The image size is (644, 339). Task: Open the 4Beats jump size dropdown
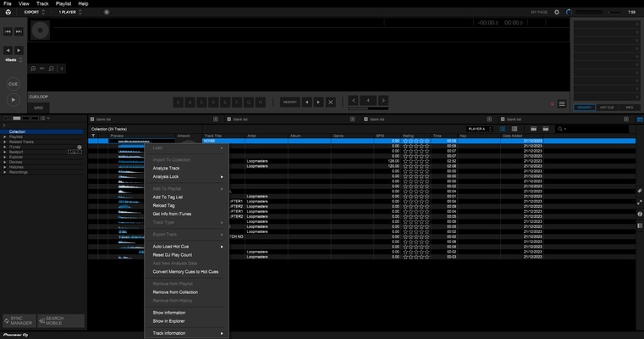tap(14, 60)
